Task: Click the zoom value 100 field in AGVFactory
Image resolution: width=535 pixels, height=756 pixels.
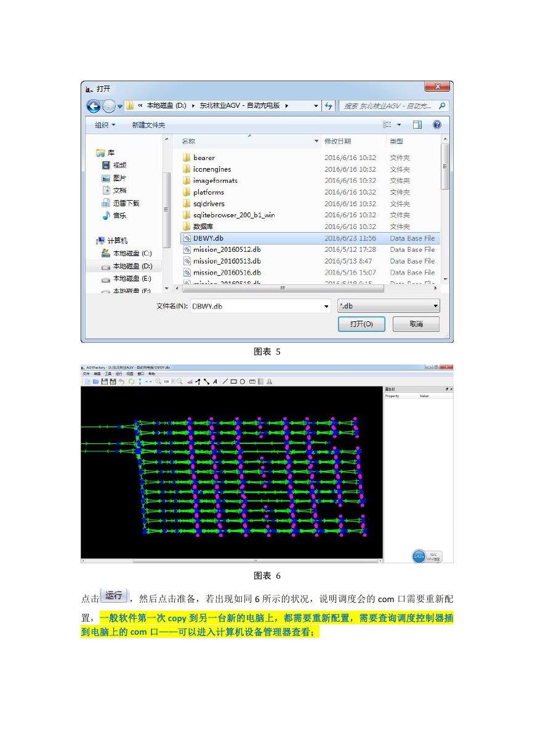Action: pos(166,382)
